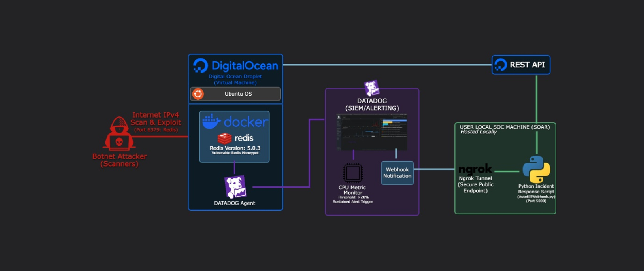
Task: Click 'Sustained Alert Trigger' text
Action: coord(353,202)
